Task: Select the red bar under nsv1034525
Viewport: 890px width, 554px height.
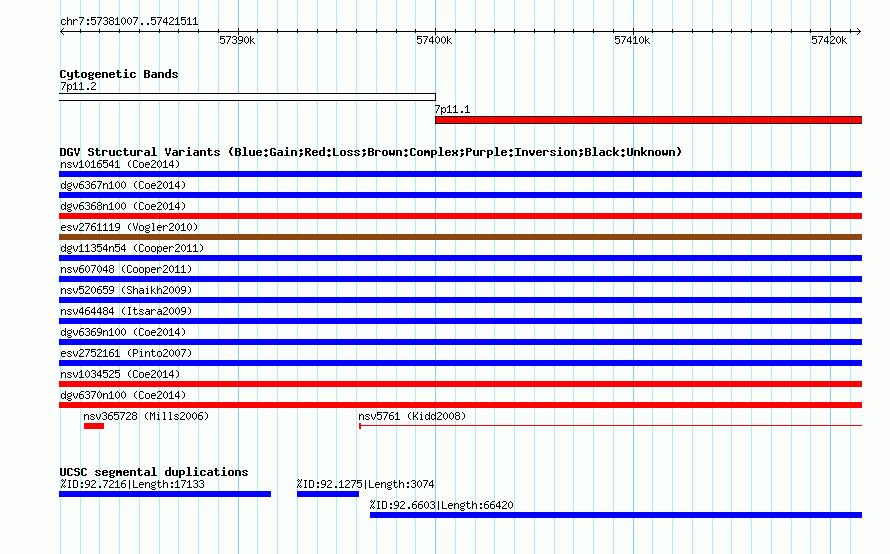Action: [460, 384]
